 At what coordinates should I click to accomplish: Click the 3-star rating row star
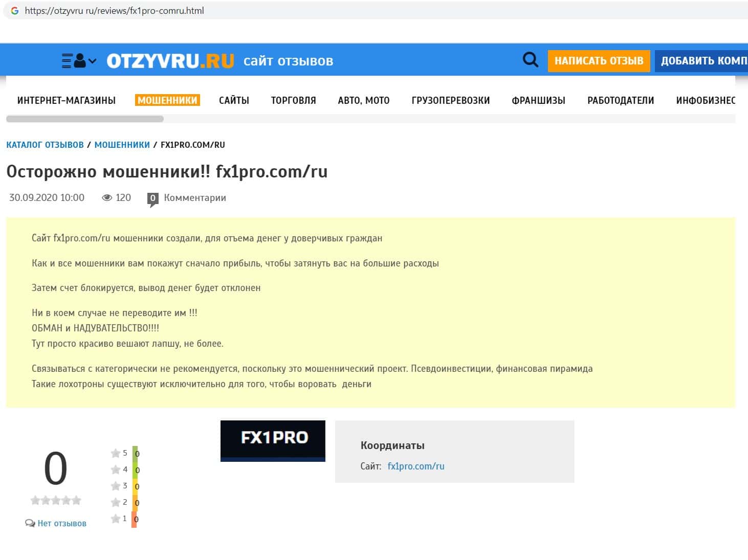[x=116, y=486]
